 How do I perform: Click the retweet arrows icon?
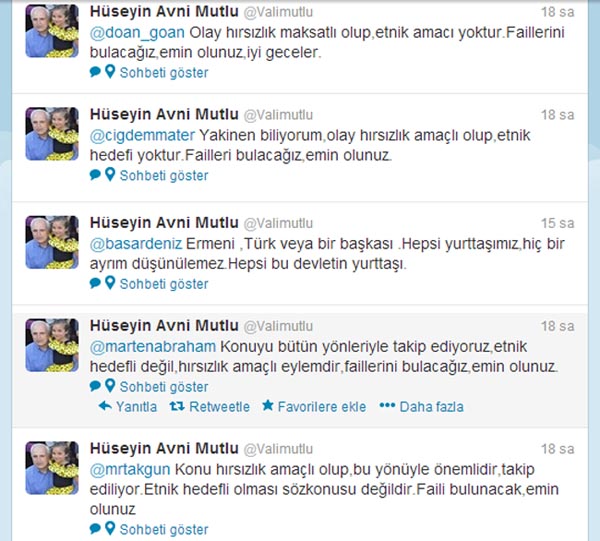pyautogui.click(x=177, y=406)
